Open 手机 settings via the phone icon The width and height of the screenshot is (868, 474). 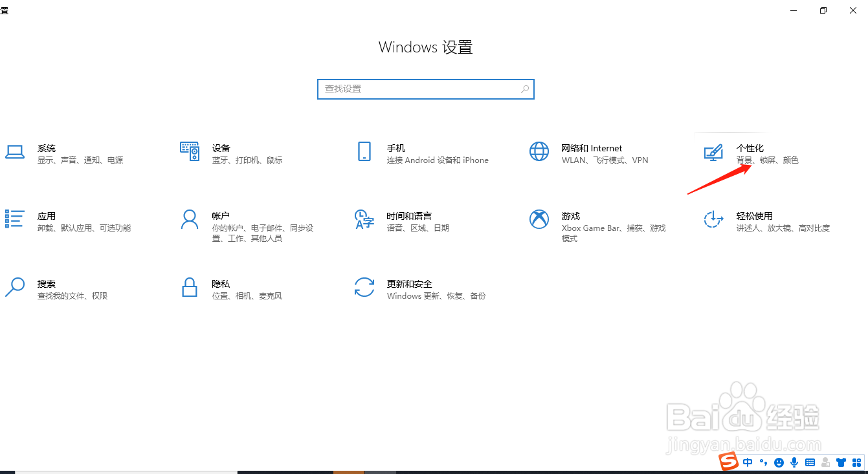[364, 152]
